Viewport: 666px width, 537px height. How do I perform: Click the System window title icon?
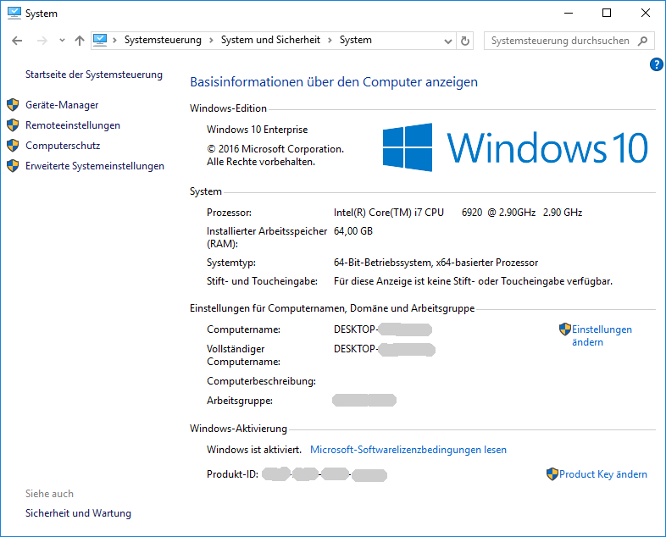point(14,13)
